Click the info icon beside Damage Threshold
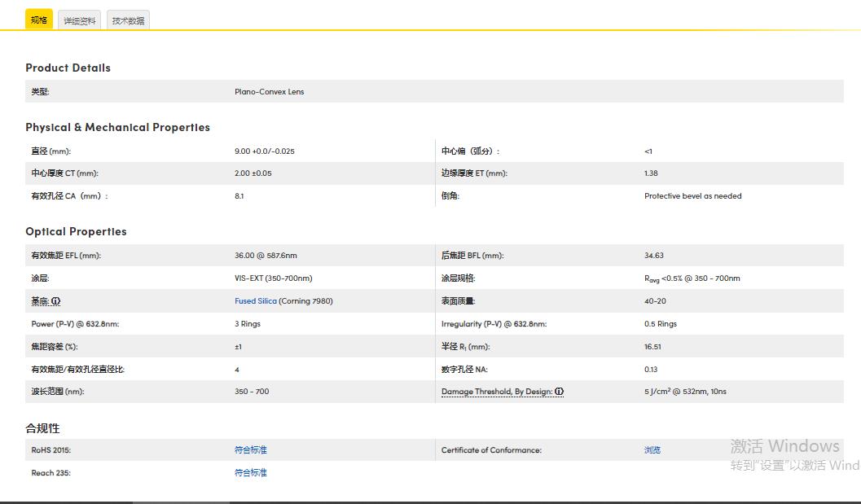 pyautogui.click(x=560, y=392)
